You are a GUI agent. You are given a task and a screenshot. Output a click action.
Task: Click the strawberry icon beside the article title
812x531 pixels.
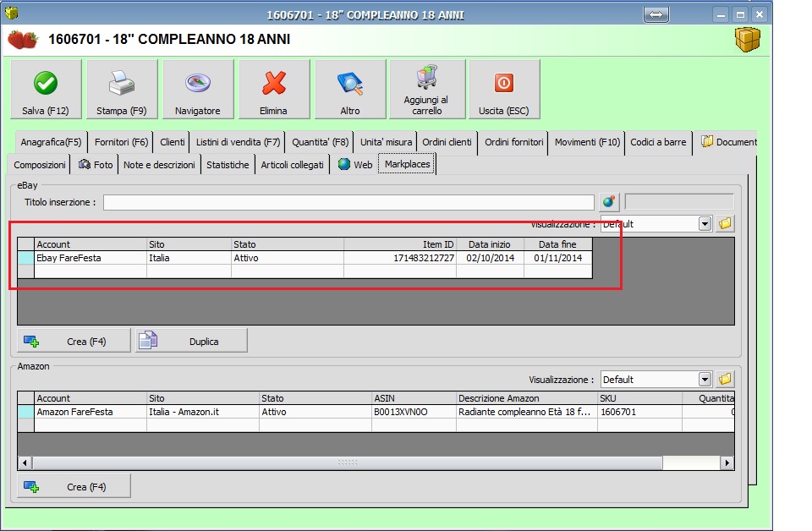point(23,40)
